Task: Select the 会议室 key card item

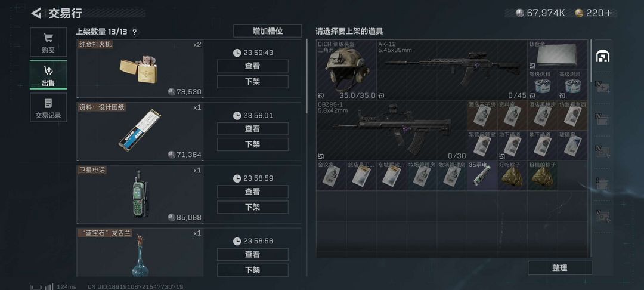Action: [331, 175]
